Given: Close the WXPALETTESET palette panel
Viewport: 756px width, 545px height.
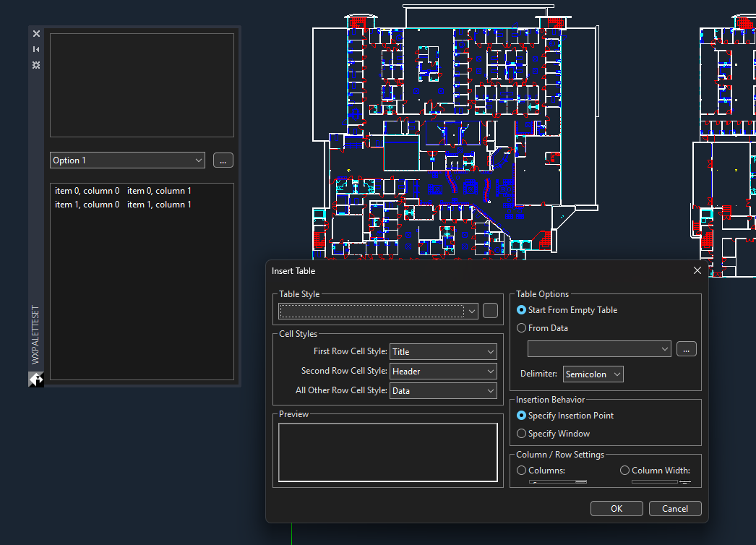Looking at the screenshot, I should (36, 33).
